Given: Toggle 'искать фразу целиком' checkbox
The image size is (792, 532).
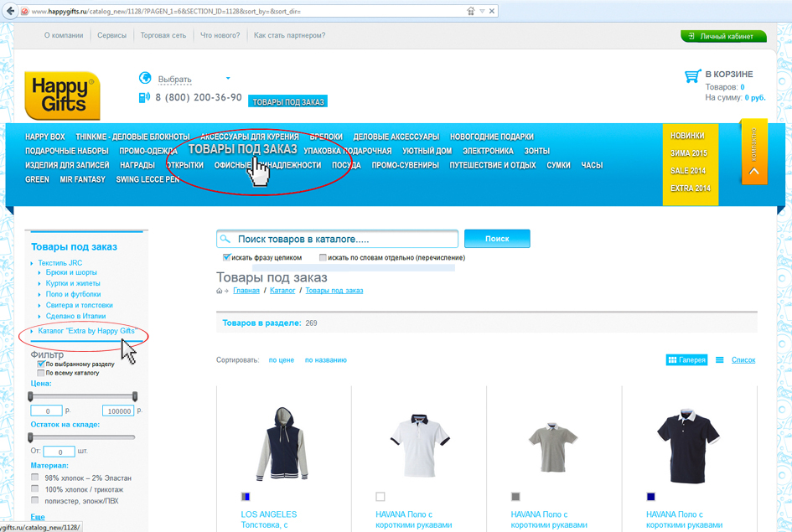Looking at the screenshot, I should pyautogui.click(x=226, y=257).
